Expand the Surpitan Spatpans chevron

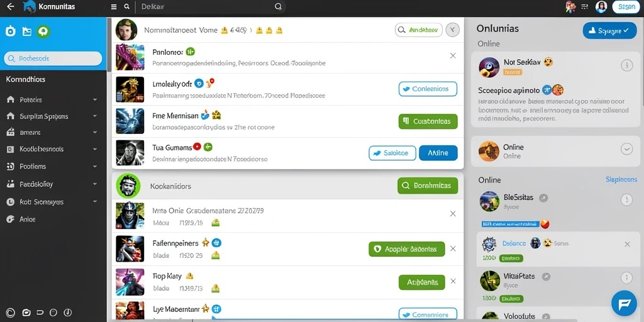pyautogui.click(x=95, y=116)
